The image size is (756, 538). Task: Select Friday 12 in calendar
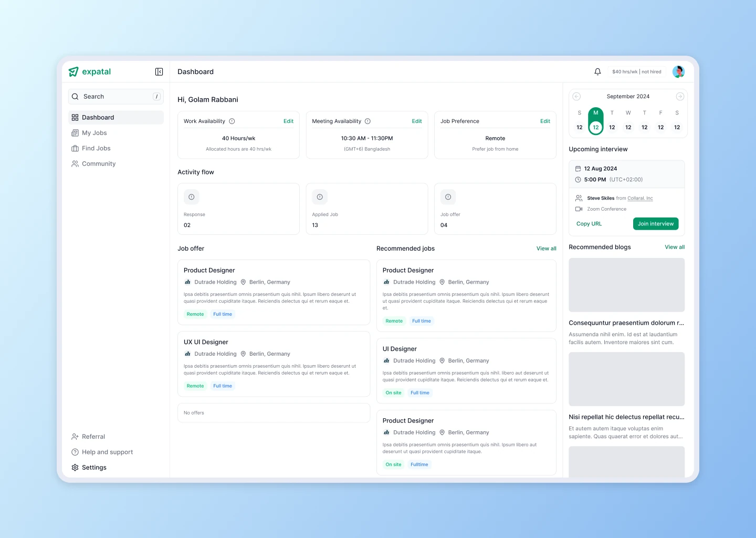(661, 127)
